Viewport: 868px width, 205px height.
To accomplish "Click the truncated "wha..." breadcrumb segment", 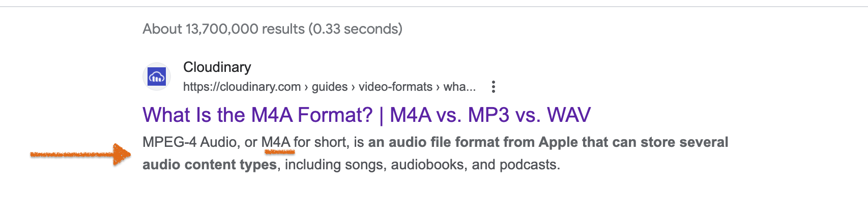I will [459, 87].
